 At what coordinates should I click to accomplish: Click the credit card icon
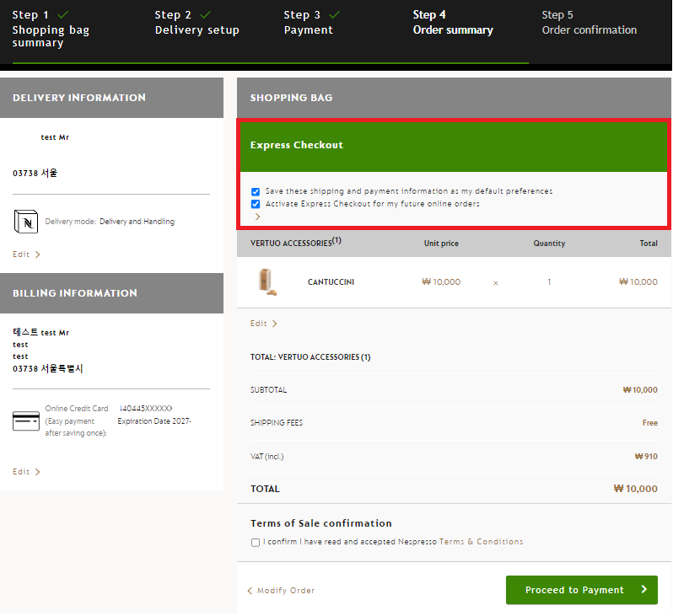coord(26,420)
